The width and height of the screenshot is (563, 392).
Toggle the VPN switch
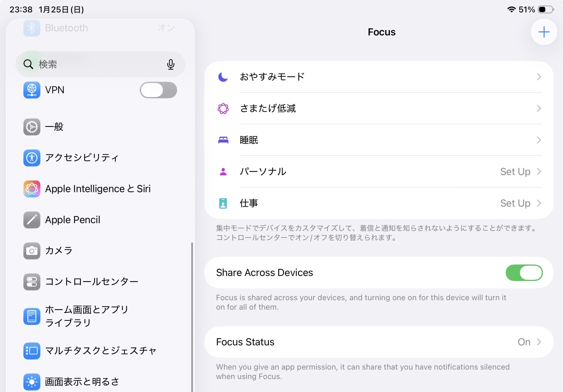pos(158,90)
